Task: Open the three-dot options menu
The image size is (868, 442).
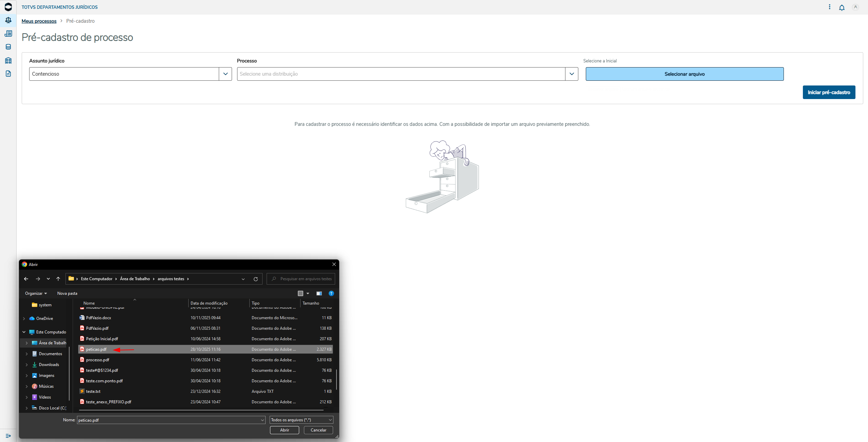Action: [x=829, y=7]
